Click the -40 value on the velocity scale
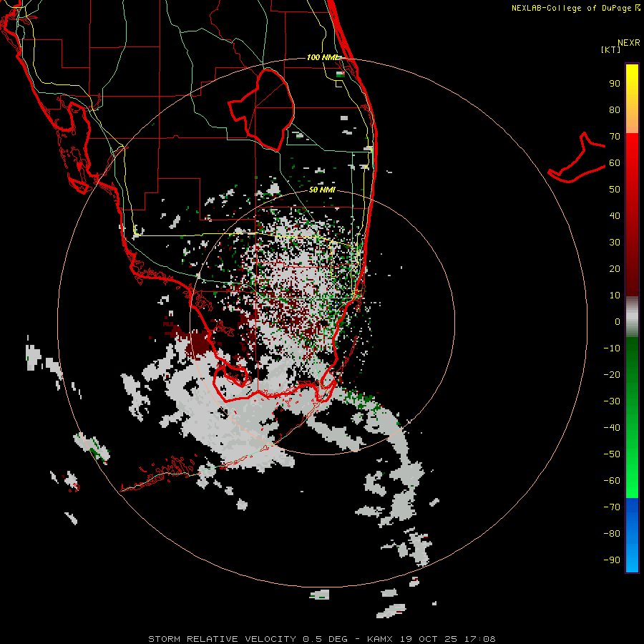Screen dimensions: 644x644 click(612, 428)
